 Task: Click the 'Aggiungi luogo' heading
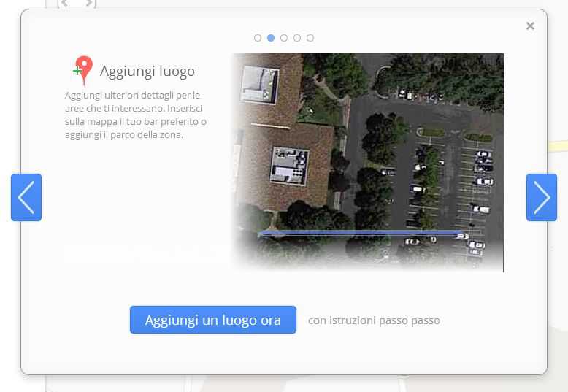(147, 71)
